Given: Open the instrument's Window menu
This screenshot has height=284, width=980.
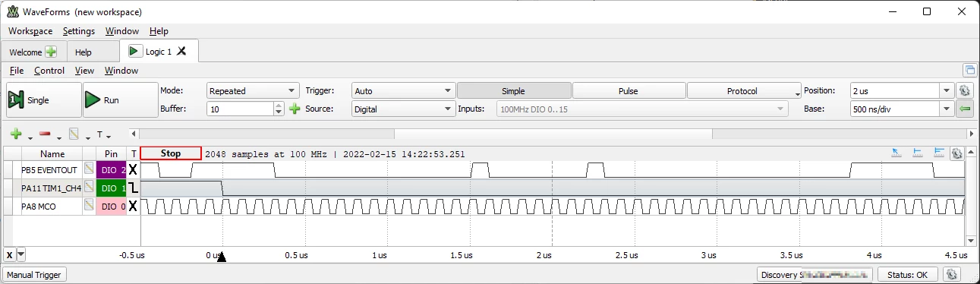Looking at the screenshot, I should (x=121, y=71).
